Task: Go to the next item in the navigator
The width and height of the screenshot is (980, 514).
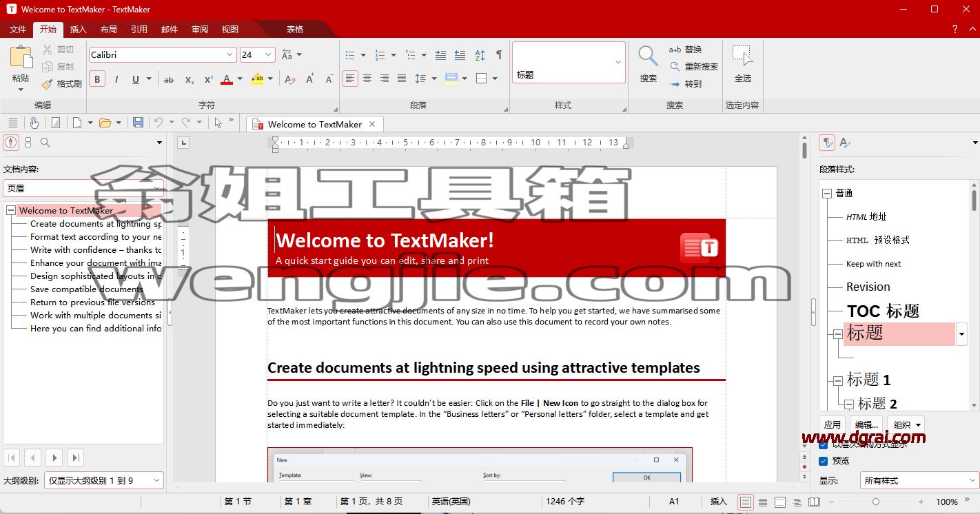Action: 54,458
